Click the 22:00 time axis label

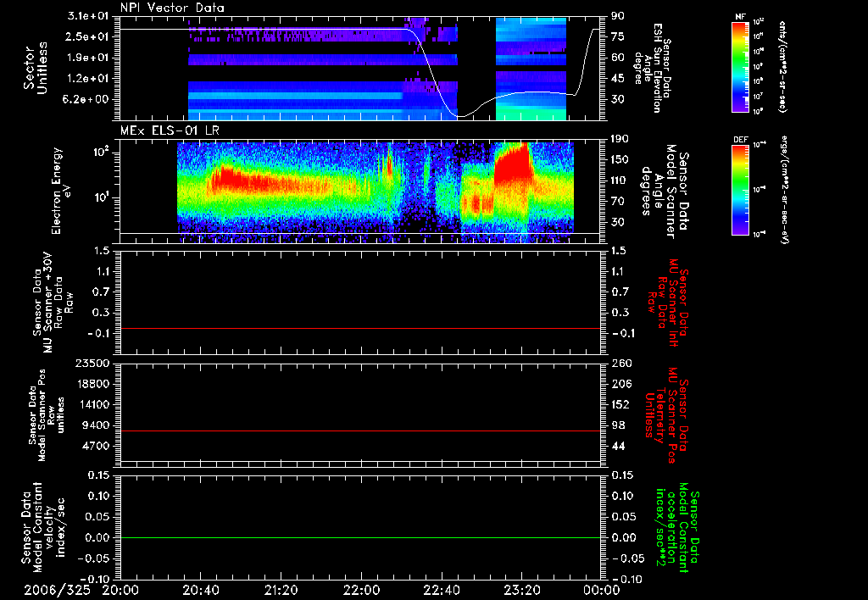[361, 590]
